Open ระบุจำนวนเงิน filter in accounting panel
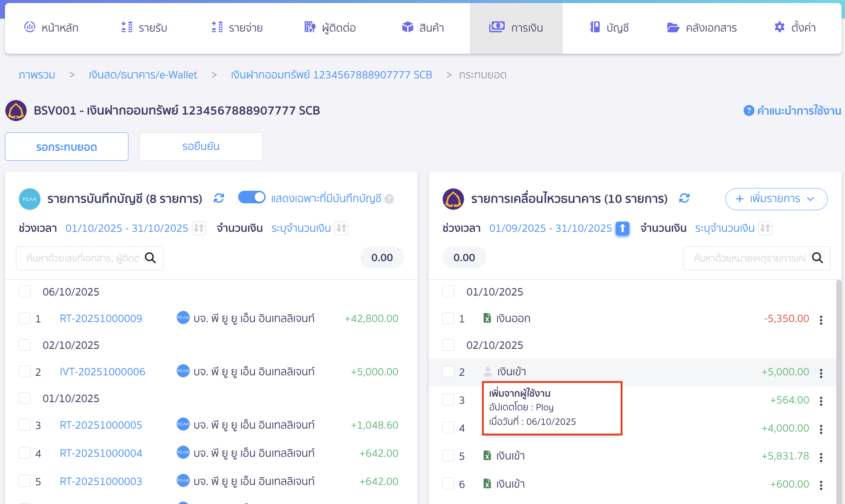Viewport: 845px width, 504px height. coord(301,228)
